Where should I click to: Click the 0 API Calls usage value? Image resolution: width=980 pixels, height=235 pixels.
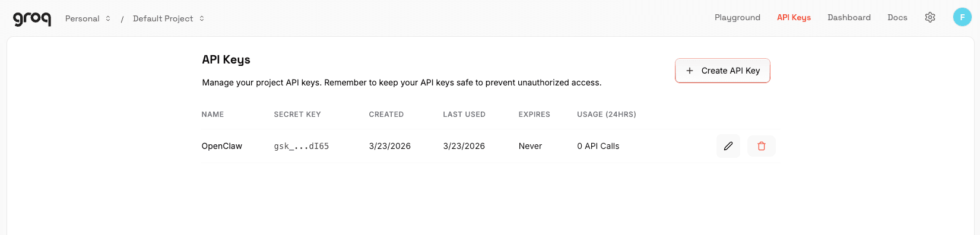tap(598, 146)
